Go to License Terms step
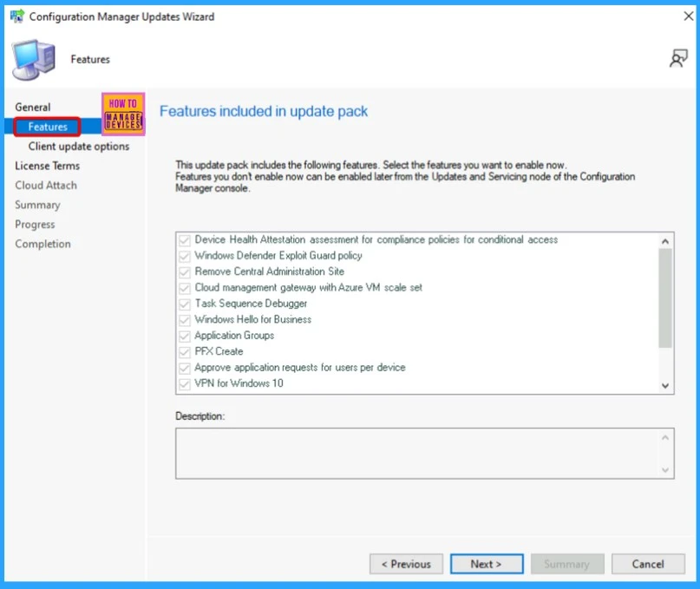700x589 pixels. pos(48,166)
